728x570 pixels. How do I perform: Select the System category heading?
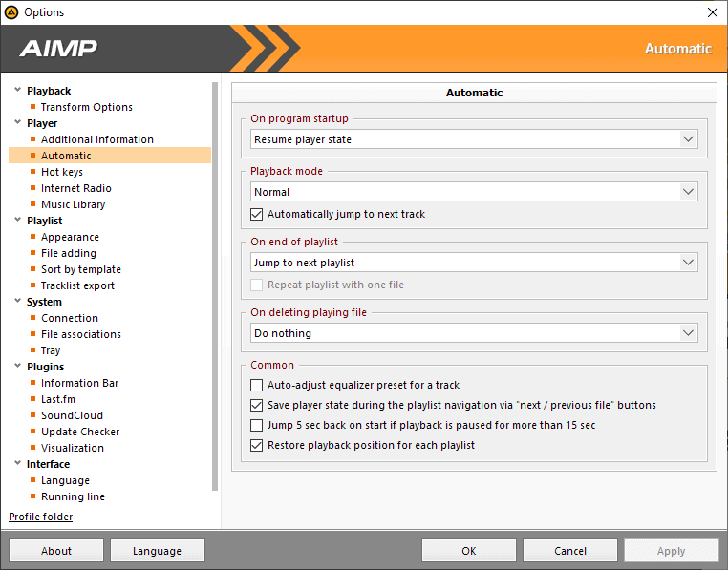pos(44,302)
